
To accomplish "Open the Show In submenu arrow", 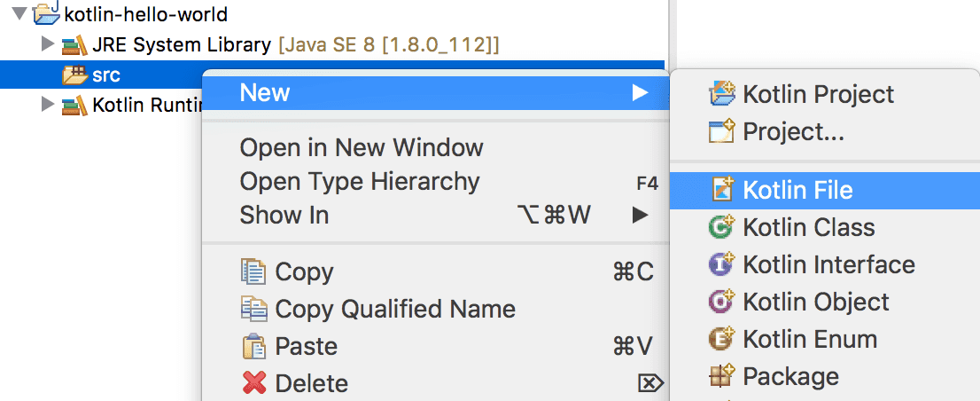I will pos(640,216).
